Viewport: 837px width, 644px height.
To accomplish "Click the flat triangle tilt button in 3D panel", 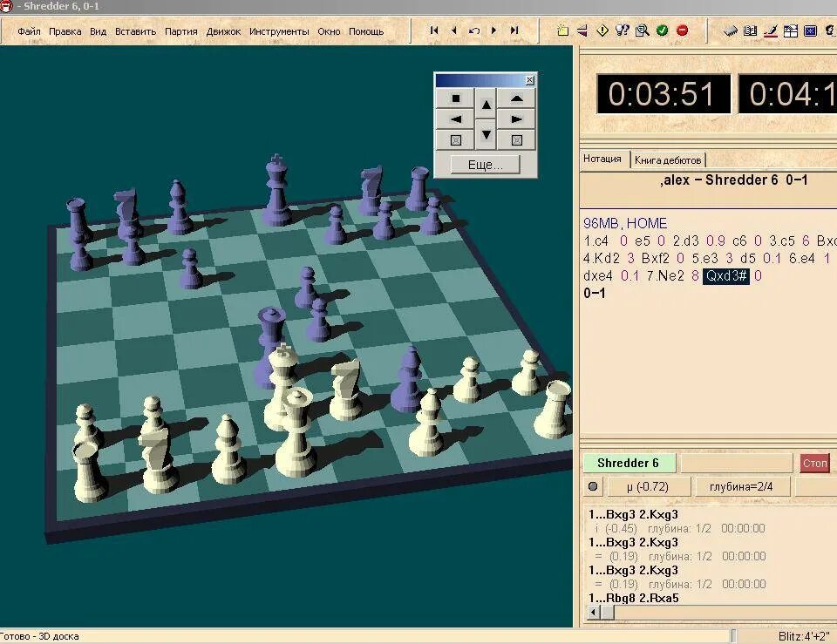I will click(516, 98).
